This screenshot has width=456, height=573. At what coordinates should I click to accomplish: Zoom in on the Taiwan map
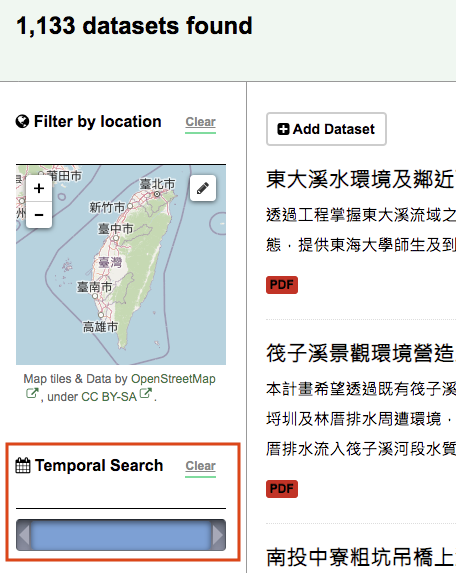pyautogui.click(x=39, y=188)
